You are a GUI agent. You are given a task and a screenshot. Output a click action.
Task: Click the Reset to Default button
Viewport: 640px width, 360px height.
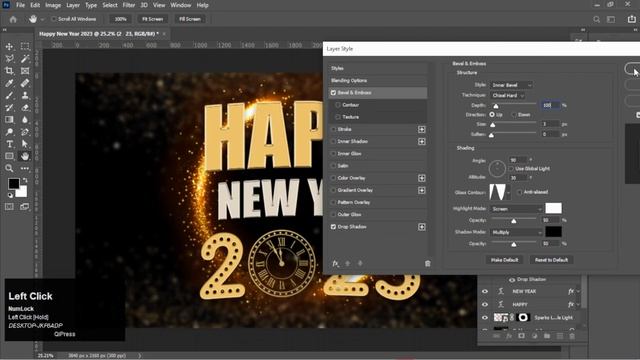(551, 260)
